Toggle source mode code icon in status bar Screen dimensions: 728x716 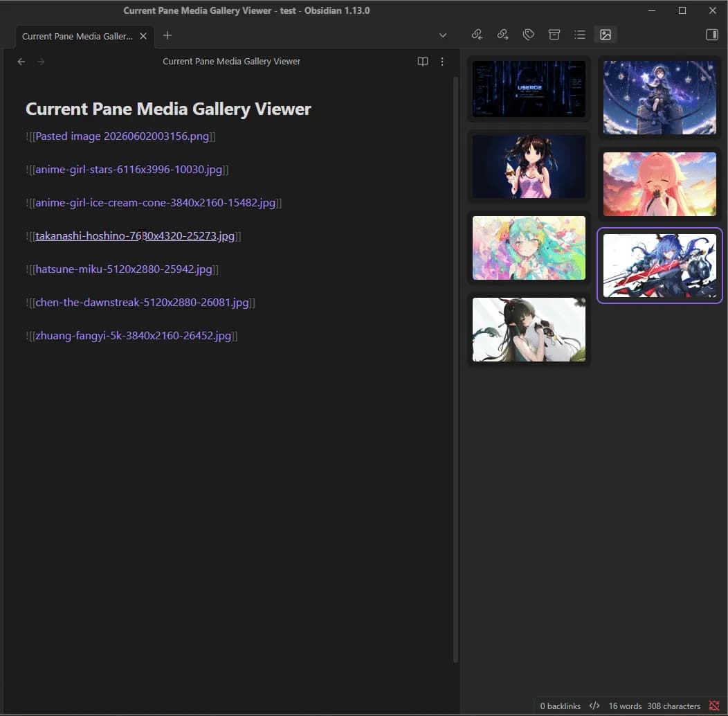[594, 706]
